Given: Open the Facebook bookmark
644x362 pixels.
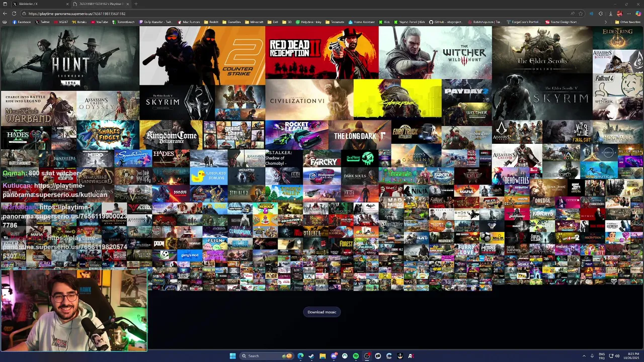Looking at the screenshot, I should tap(22, 22).
